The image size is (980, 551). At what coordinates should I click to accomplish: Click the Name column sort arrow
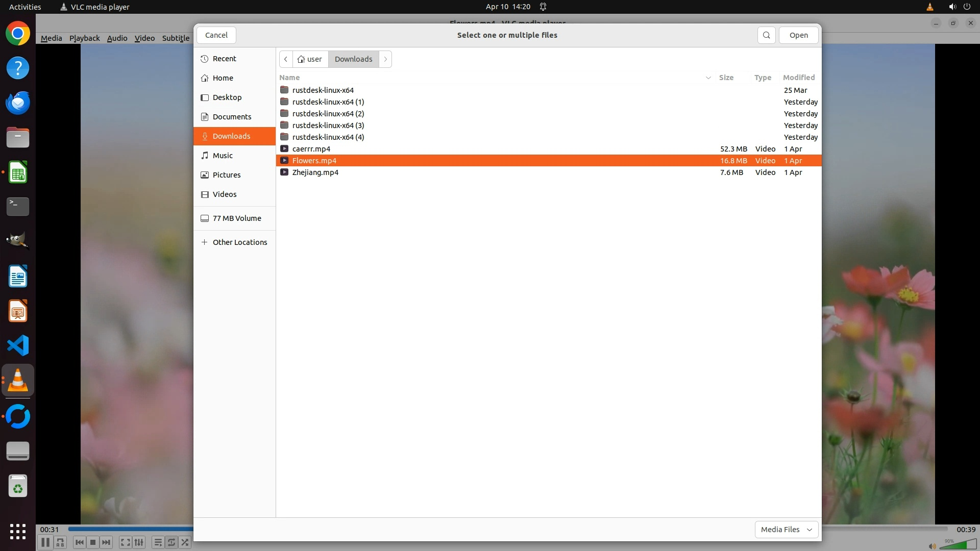pyautogui.click(x=708, y=78)
